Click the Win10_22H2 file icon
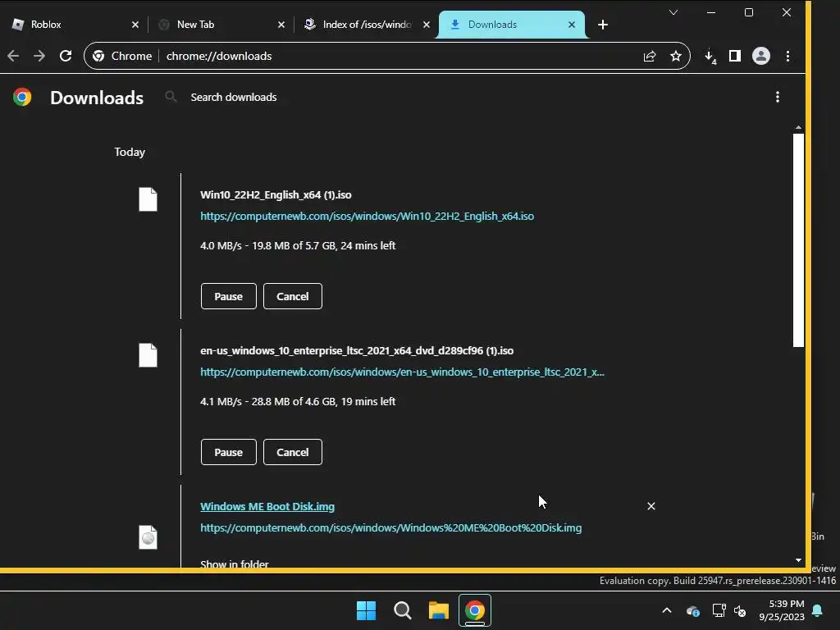Viewport: 840px width, 630px height. tap(148, 199)
